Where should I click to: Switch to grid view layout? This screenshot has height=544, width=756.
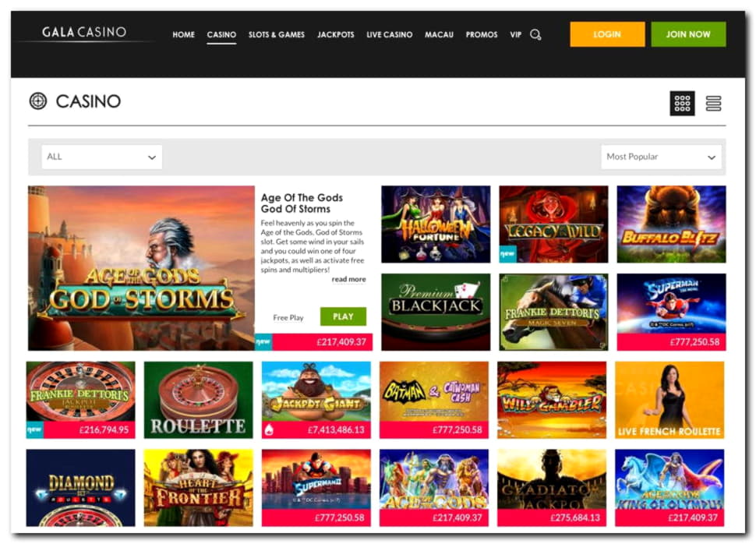click(x=682, y=103)
